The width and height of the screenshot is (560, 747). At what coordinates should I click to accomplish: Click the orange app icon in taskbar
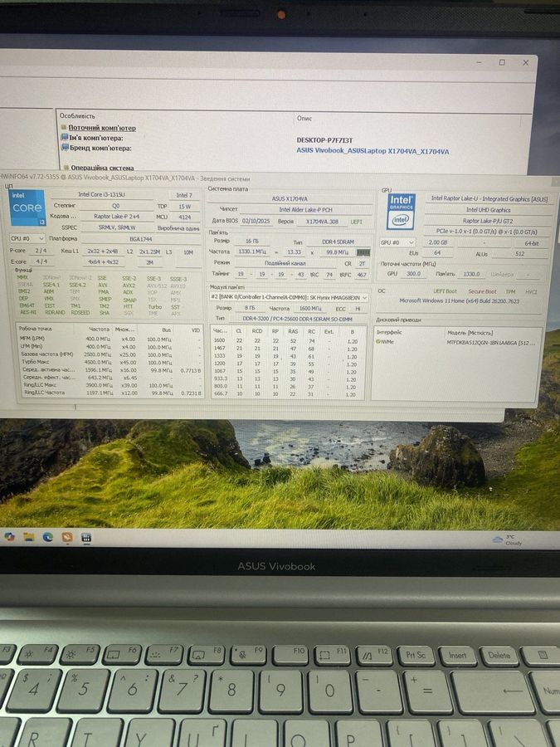(67, 537)
